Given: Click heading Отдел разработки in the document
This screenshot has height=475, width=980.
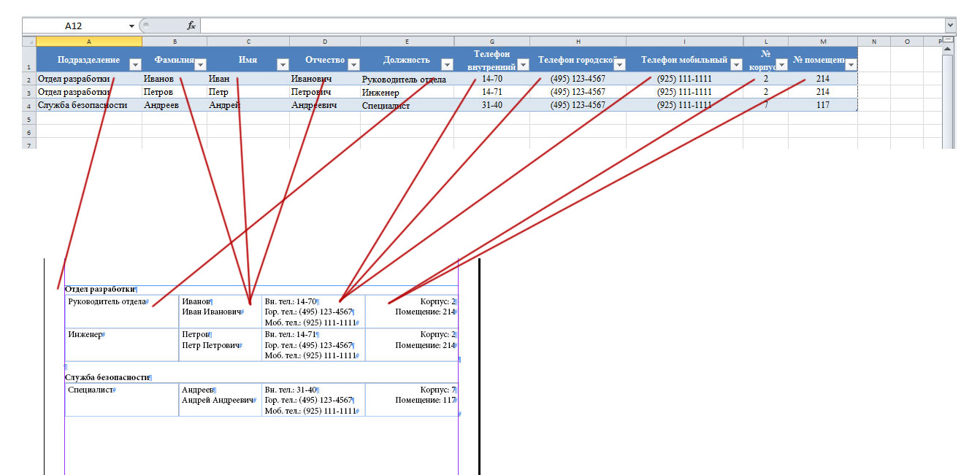Looking at the screenshot, I should tap(99, 290).
